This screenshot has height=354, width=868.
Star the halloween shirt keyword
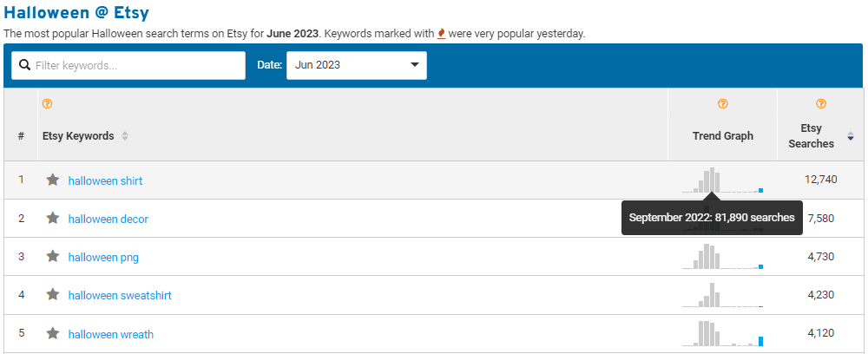point(53,180)
